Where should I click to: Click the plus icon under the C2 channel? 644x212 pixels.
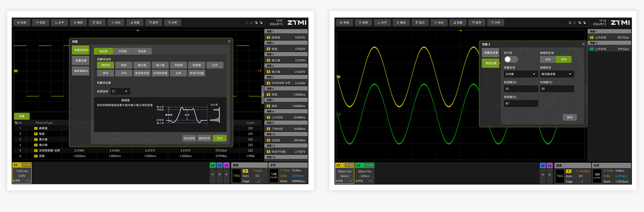pos(213,174)
